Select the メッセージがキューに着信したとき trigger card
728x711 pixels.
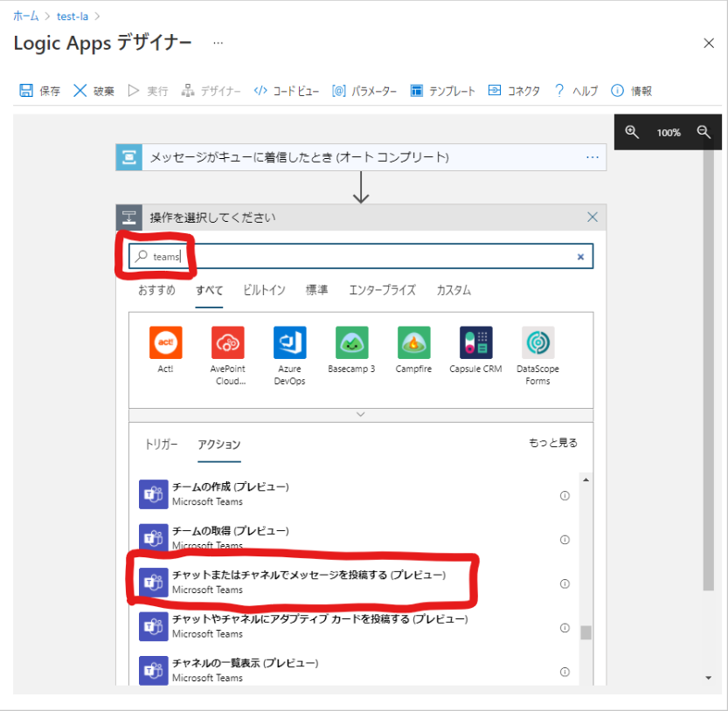point(361,157)
